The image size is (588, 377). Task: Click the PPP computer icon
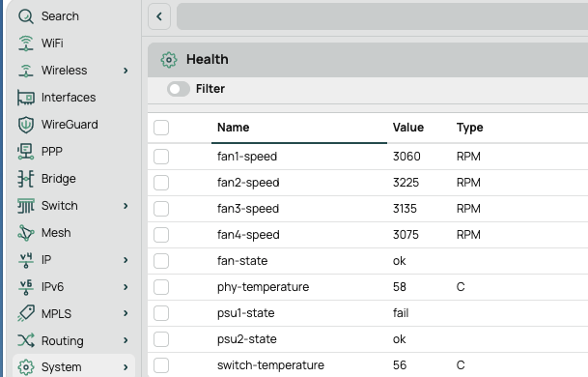[x=26, y=152]
